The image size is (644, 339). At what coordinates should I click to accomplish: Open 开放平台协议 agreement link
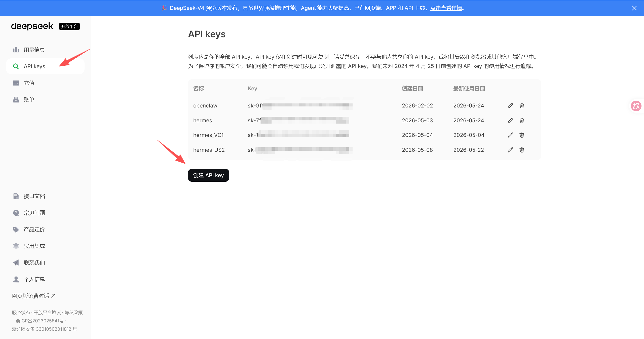tap(47, 313)
